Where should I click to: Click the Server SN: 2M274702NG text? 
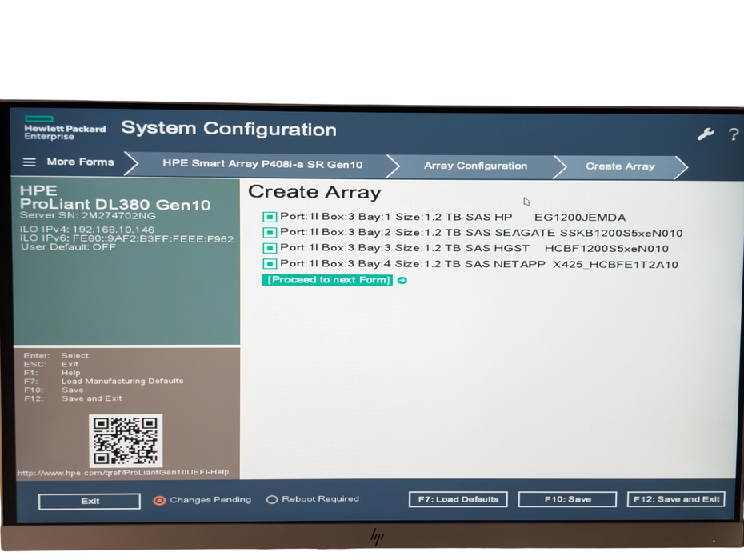[x=88, y=215]
